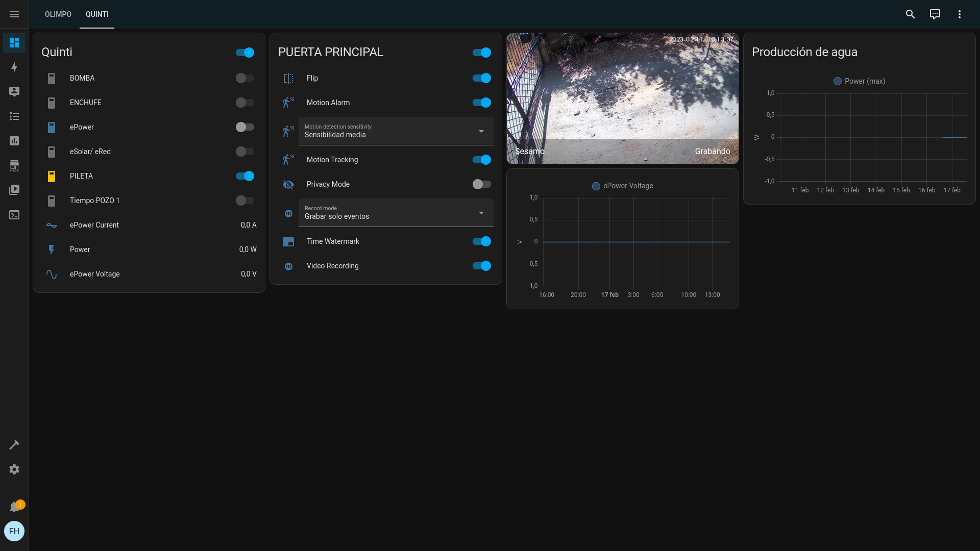Click the Power (max) legend color dot

tap(837, 81)
